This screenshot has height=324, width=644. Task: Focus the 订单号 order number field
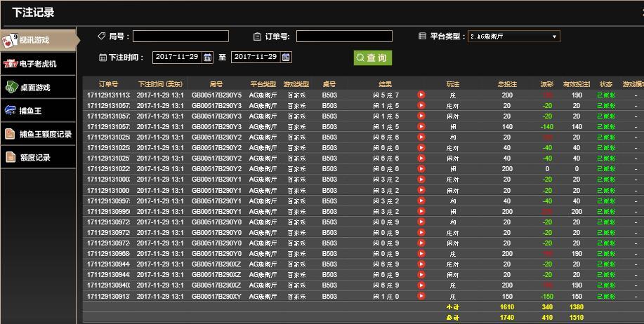pos(343,36)
